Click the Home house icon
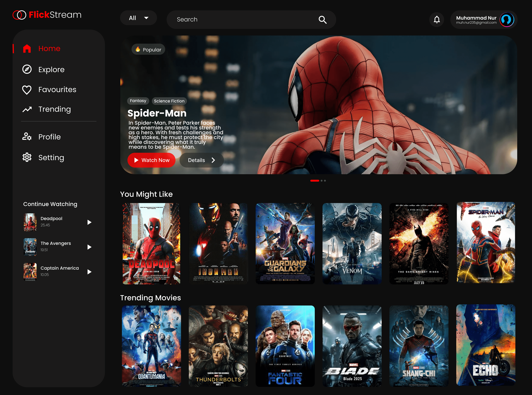The image size is (532, 395). [x=27, y=49]
